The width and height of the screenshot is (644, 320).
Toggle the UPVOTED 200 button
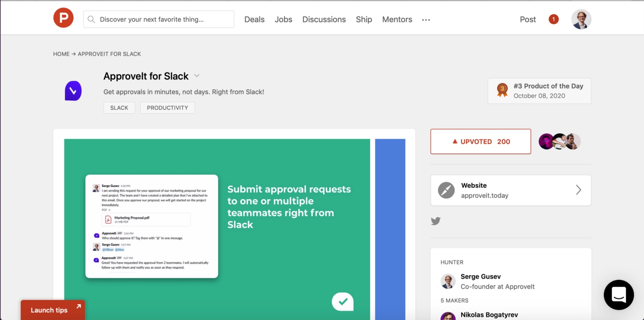[x=481, y=141]
